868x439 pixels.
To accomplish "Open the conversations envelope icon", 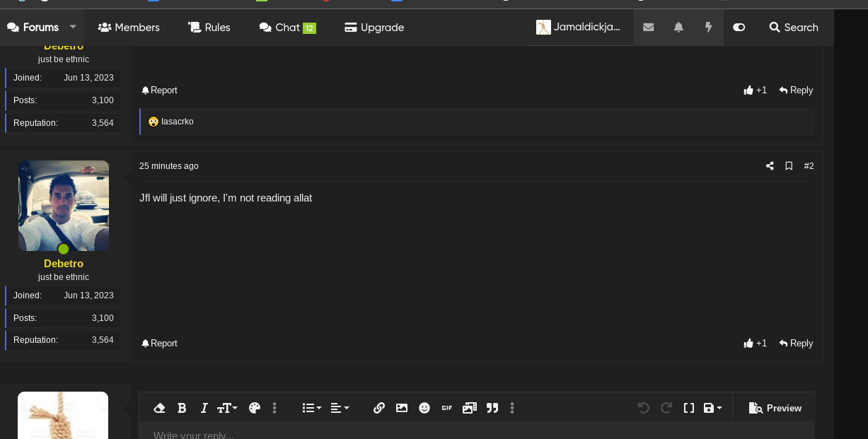I will pos(649,28).
